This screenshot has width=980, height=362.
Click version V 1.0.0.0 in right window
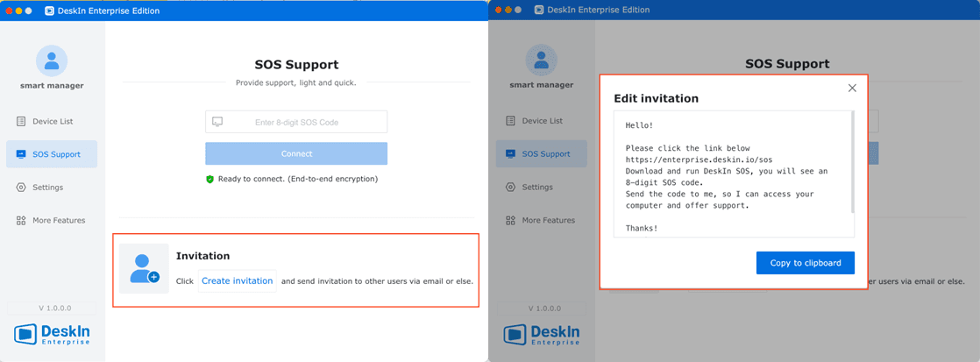point(541,309)
